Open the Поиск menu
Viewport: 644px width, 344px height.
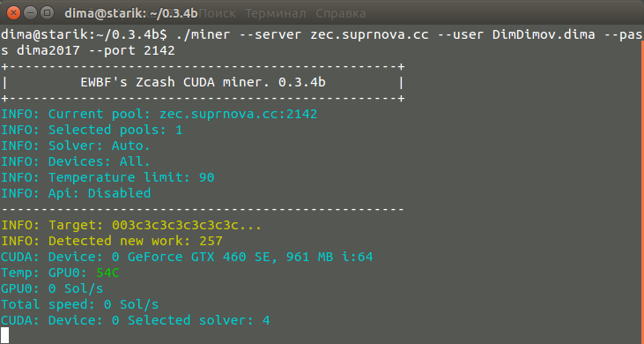pyautogui.click(x=218, y=13)
